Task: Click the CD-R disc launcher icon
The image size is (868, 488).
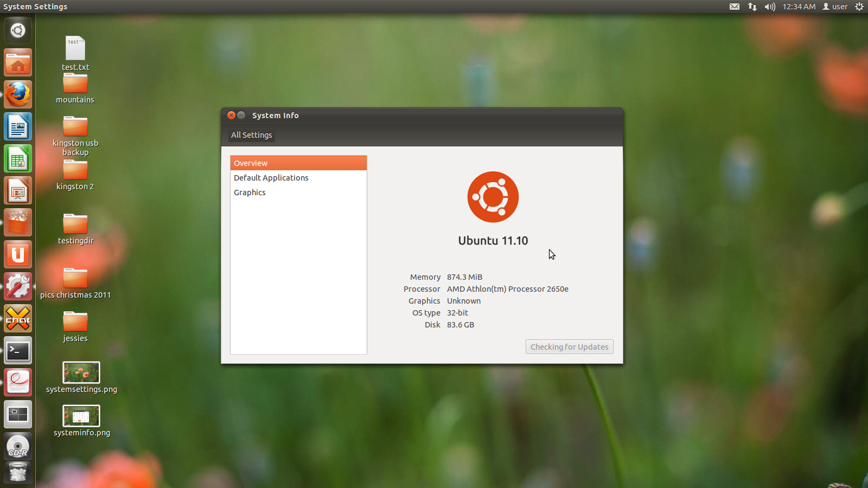Action: click(x=18, y=447)
